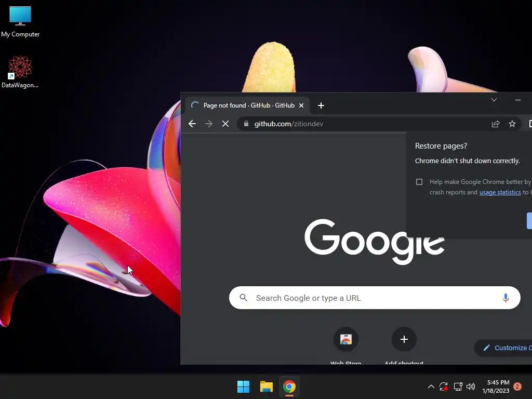Open the volume speaker tray icon

pyautogui.click(x=471, y=387)
